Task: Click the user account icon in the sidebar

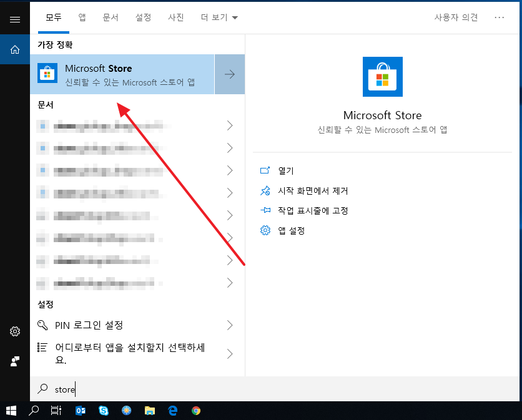Action: 14,361
